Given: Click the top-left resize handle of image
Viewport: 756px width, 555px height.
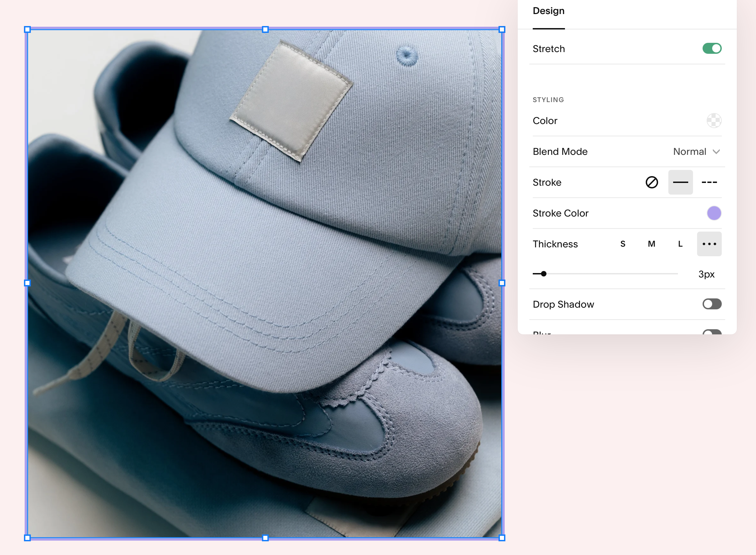Looking at the screenshot, I should (27, 29).
